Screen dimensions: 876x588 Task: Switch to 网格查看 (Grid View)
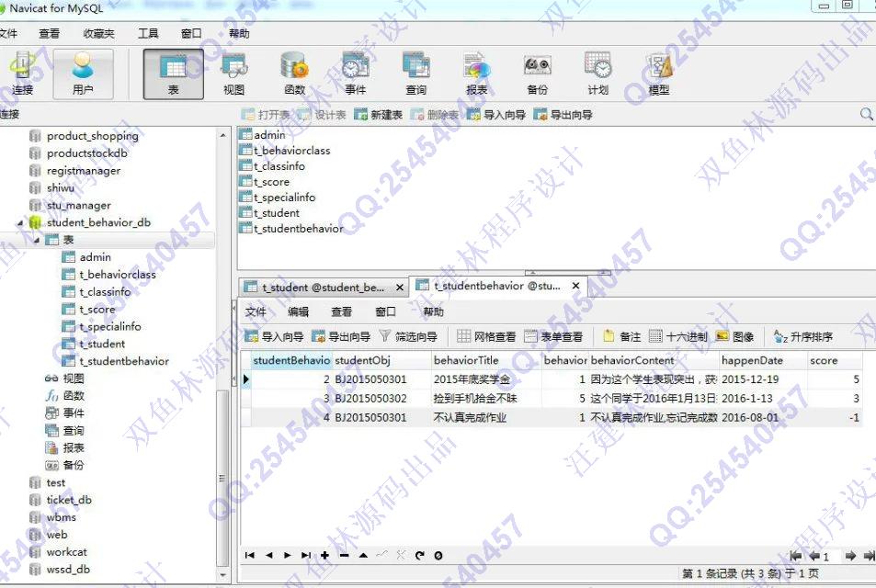click(486, 336)
